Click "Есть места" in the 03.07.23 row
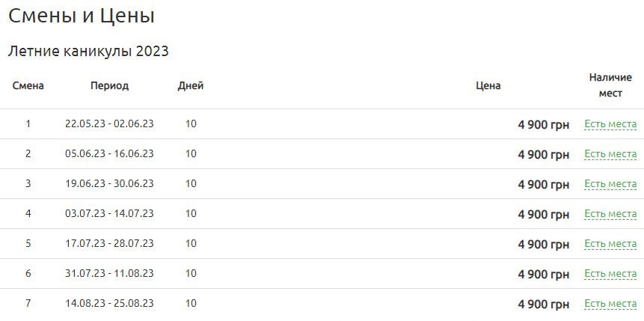Screen dimensions: 644x321 pyautogui.click(x=610, y=214)
